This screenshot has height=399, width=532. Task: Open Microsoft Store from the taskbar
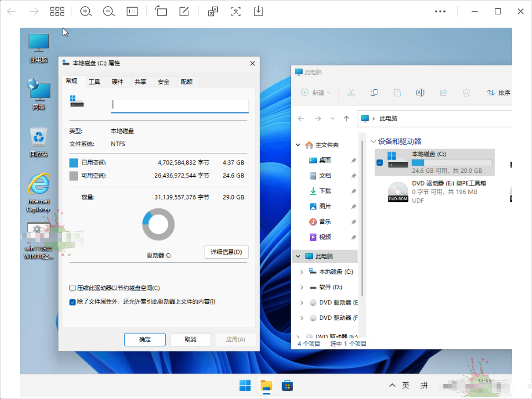288,386
